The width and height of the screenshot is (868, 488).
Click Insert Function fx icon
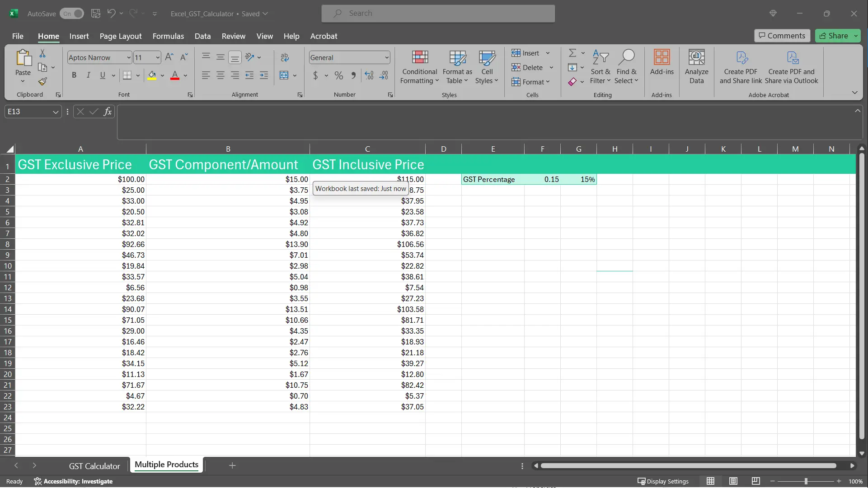click(x=108, y=112)
